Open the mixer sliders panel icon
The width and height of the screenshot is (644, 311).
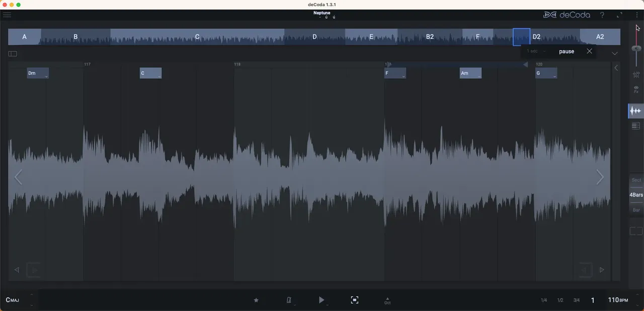pyautogui.click(x=636, y=75)
